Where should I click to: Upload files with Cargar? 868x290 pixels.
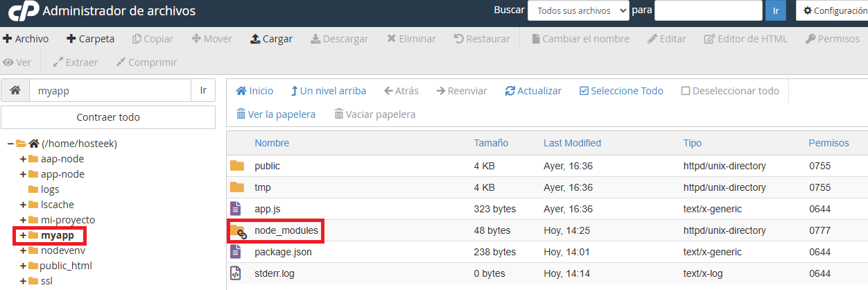click(x=271, y=39)
